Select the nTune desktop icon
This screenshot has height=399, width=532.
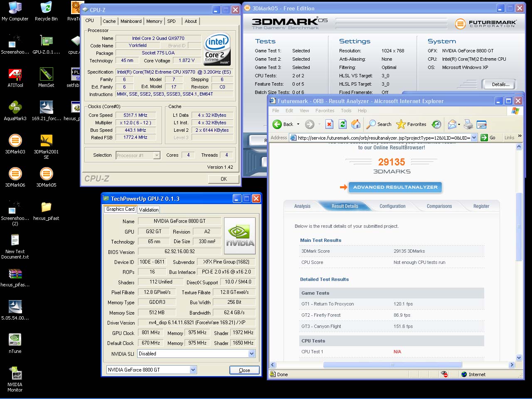15,344
